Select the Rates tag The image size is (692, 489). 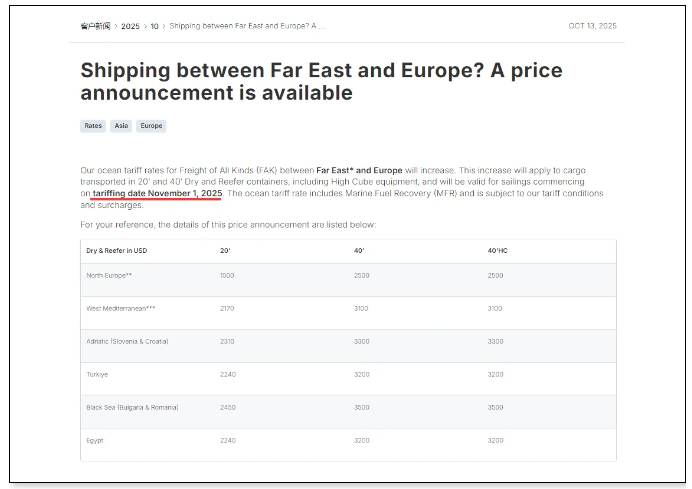(x=93, y=126)
